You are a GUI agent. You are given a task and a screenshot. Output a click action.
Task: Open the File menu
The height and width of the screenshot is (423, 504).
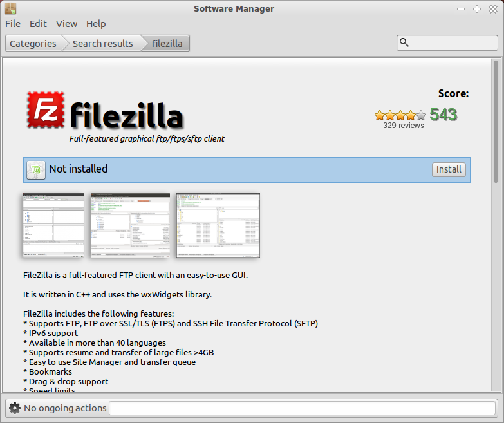(x=13, y=24)
